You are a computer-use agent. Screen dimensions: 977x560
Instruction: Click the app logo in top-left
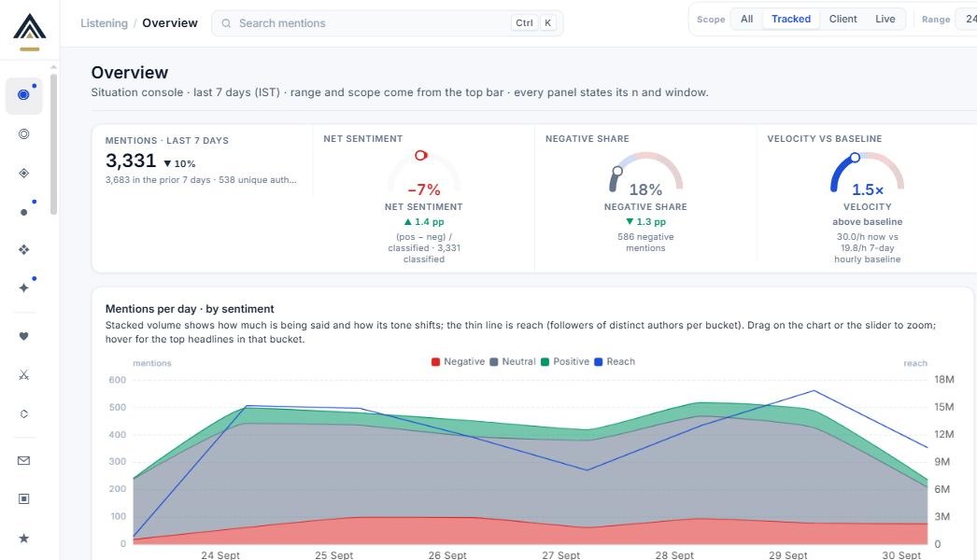(x=29, y=31)
